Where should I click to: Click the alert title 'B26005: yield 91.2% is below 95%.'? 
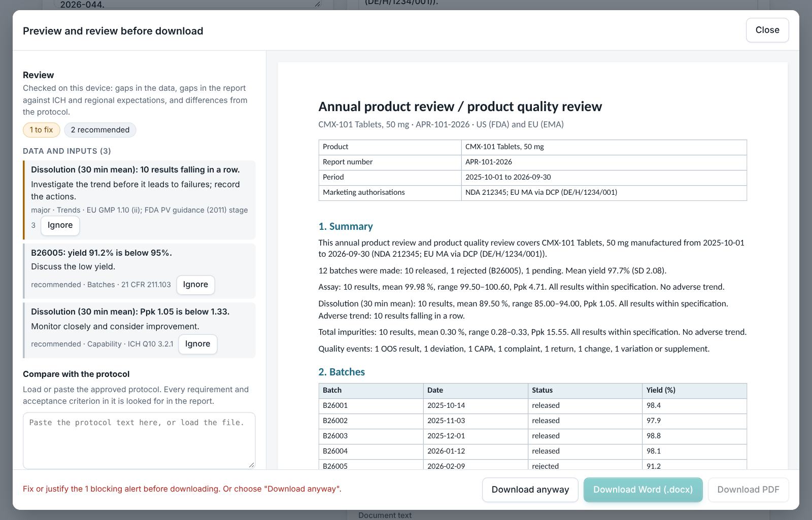point(101,253)
